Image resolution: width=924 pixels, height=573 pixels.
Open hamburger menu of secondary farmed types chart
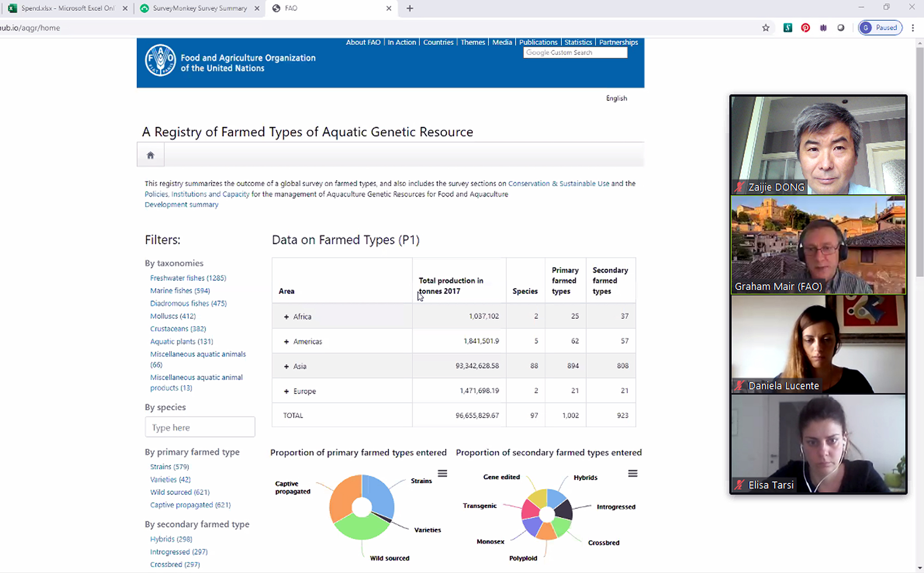[x=632, y=473]
